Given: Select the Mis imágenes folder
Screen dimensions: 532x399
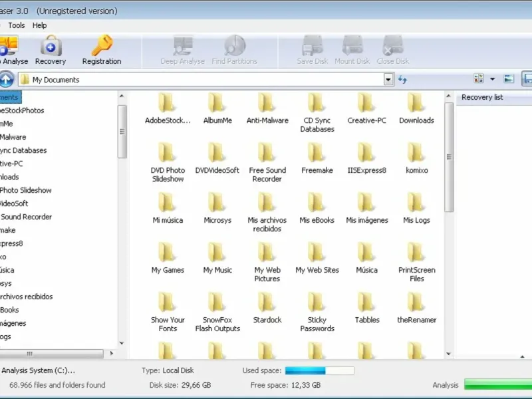Looking at the screenshot, I should 367,208.
